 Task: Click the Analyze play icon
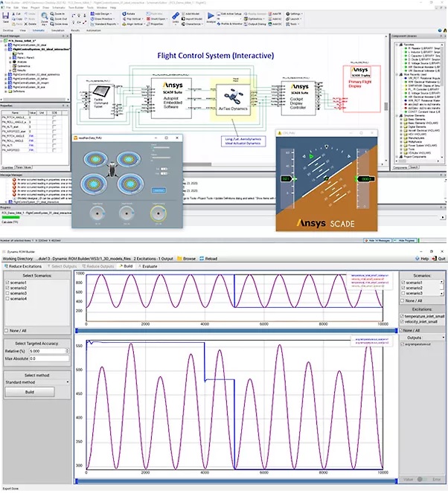(x=211, y=16)
